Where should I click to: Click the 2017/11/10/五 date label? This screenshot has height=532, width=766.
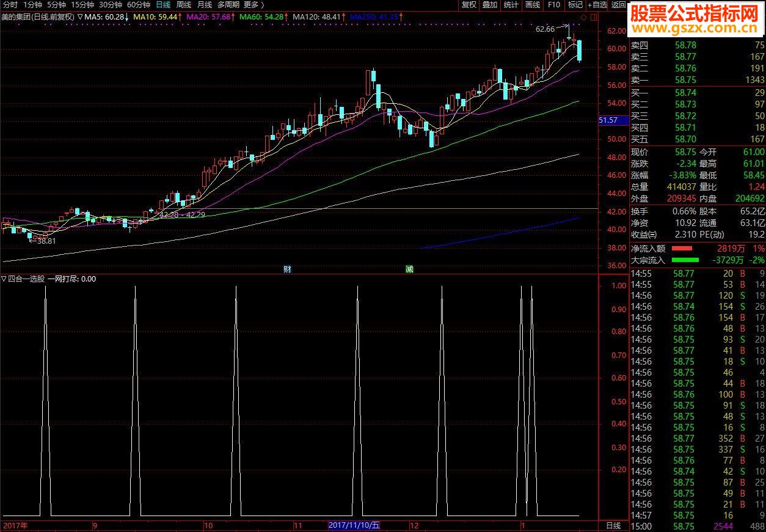tap(354, 525)
